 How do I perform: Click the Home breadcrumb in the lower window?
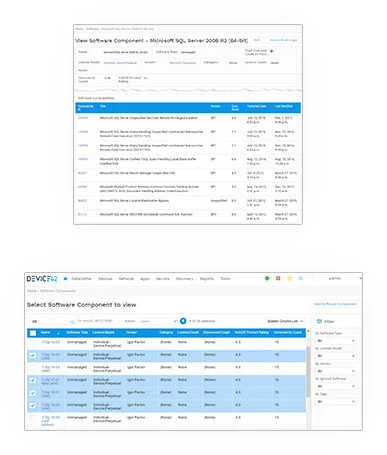pyautogui.click(x=32, y=291)
